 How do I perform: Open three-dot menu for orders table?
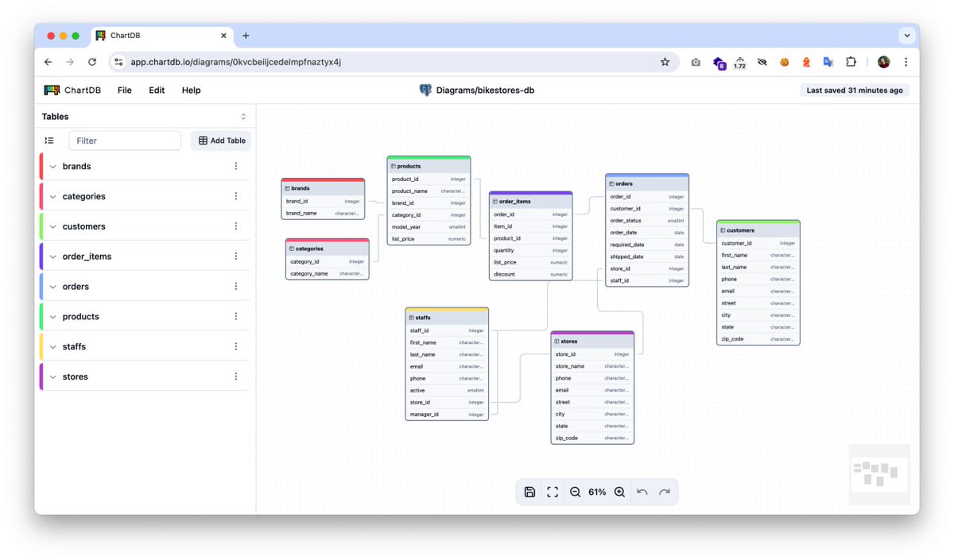pos(236,287)
